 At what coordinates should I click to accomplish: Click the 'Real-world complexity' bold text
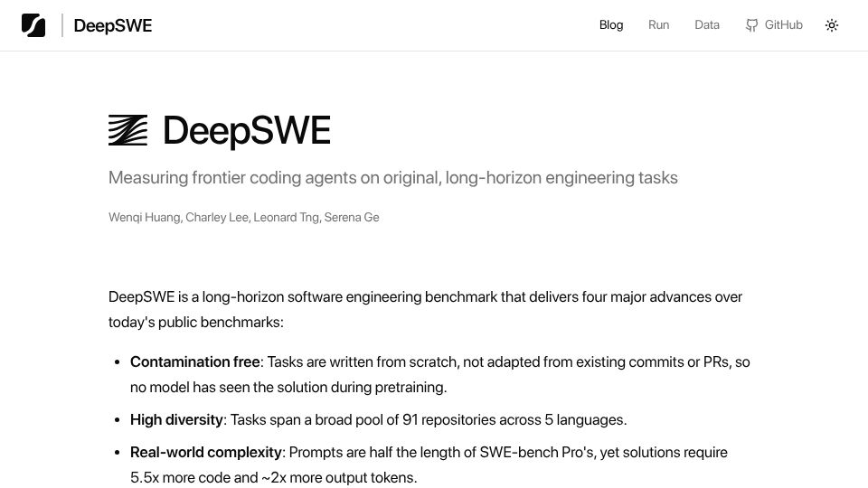pos(206,453)
